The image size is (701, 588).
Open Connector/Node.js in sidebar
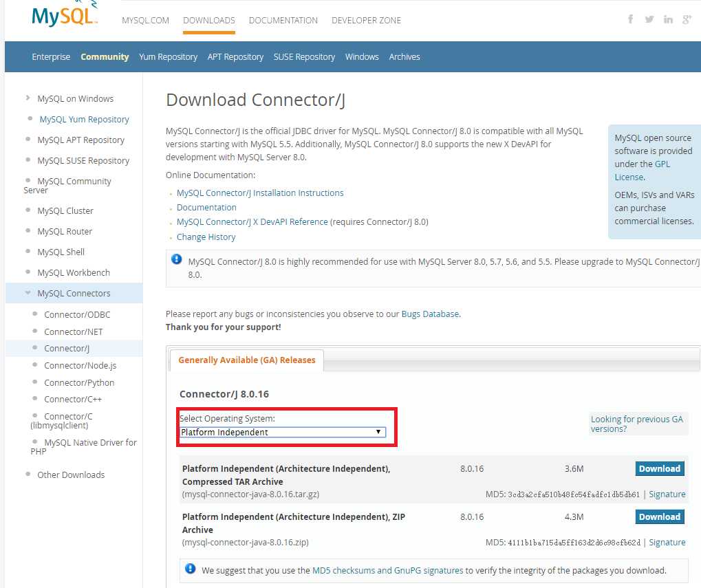tap(80, 365)
